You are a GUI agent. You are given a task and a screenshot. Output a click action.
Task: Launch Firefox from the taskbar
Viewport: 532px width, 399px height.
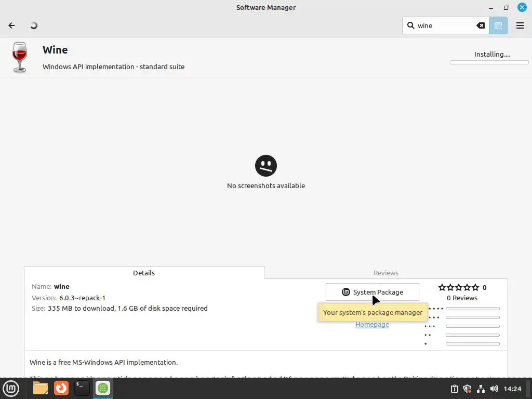61,388
